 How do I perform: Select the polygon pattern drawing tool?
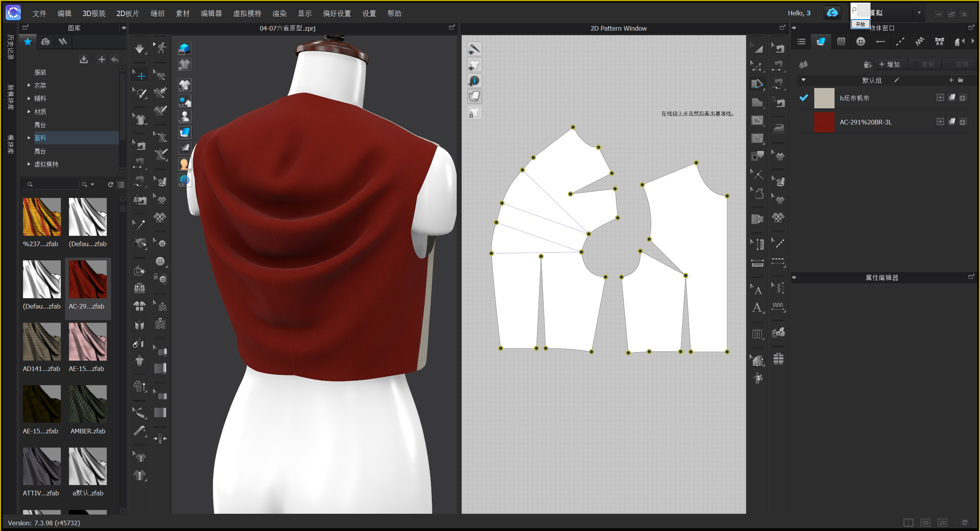click(x=757, y=102)
